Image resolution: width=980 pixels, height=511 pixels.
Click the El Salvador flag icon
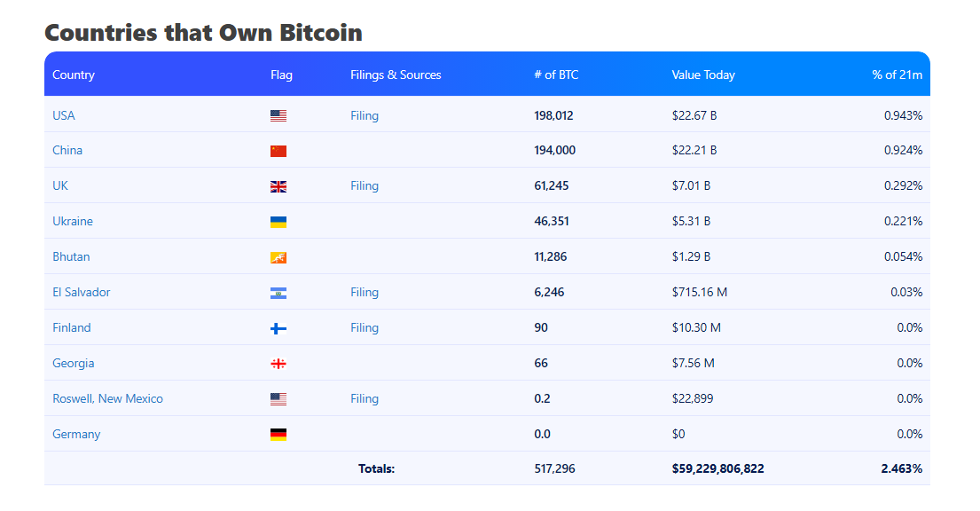278,293
